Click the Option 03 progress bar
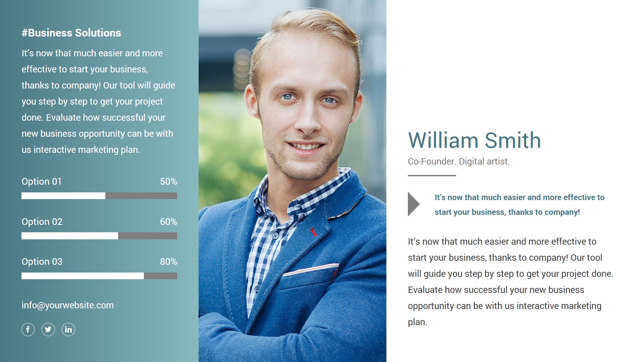The image size is (644, 362). [99, 276]
